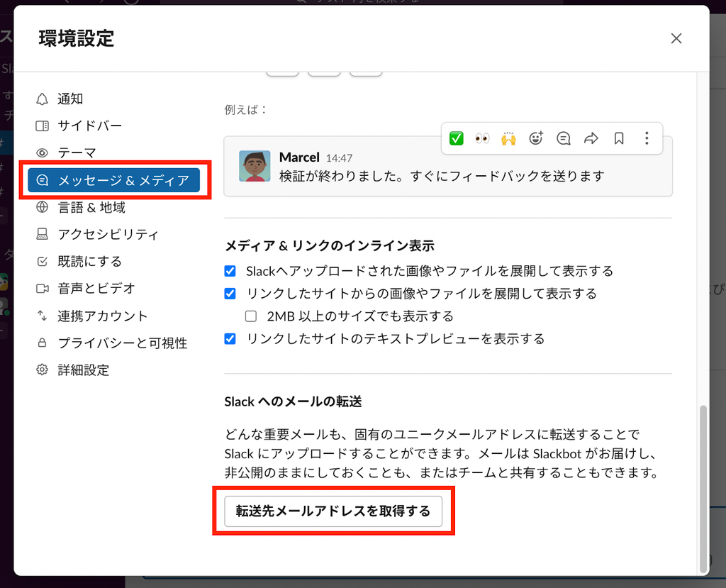Close the 環境設定 dialog
This screenshot has height=588, width=726.
[676, 38]
